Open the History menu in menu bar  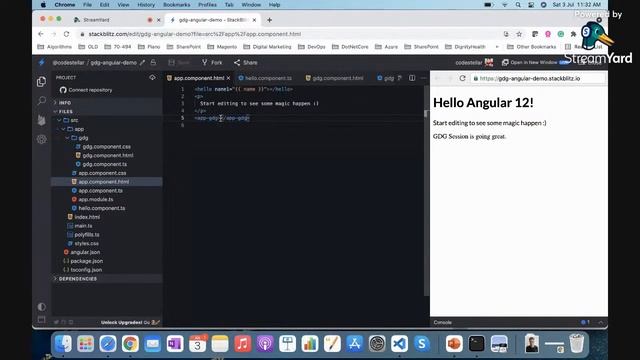click(x=146, y=5)
